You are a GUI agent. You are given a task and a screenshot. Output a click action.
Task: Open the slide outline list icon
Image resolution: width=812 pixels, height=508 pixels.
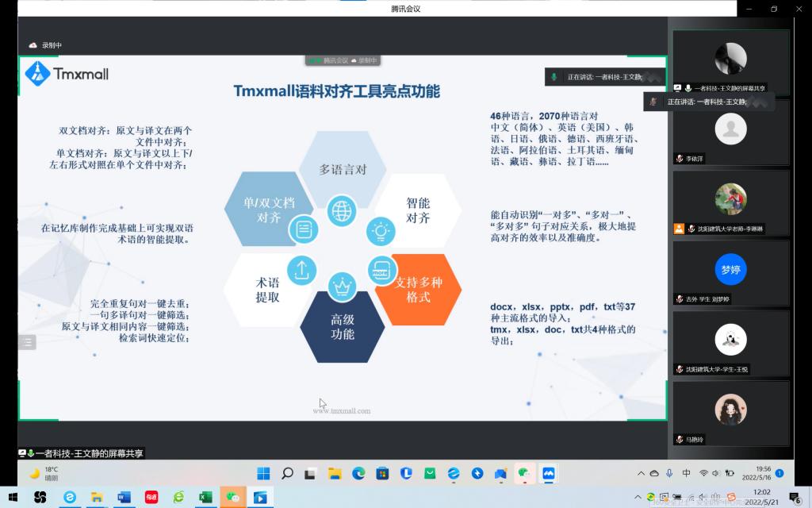coord(28,342)
